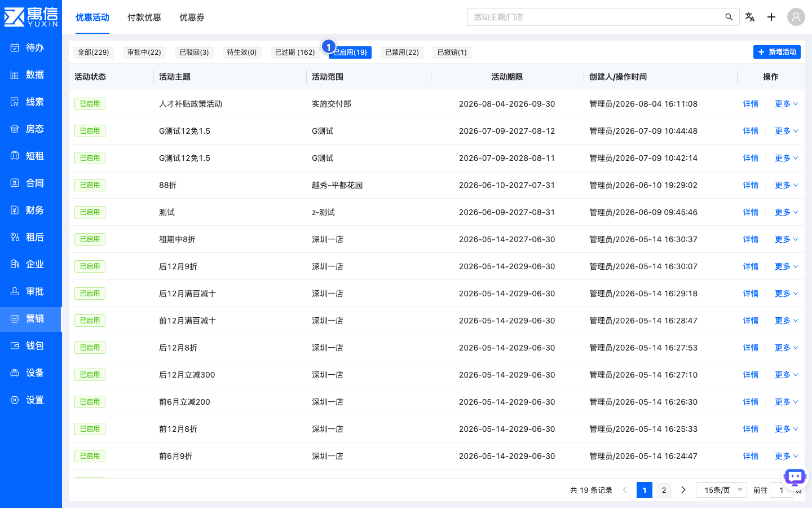Switch to the 优惠券 tab
Image resolution: width=812 pixels, height=508 pixels.
pos(192,17)
